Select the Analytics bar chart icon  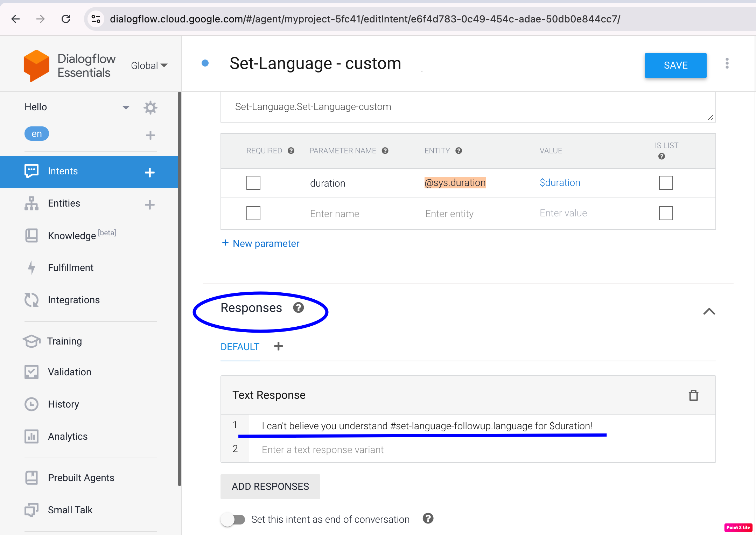[31, 436]
